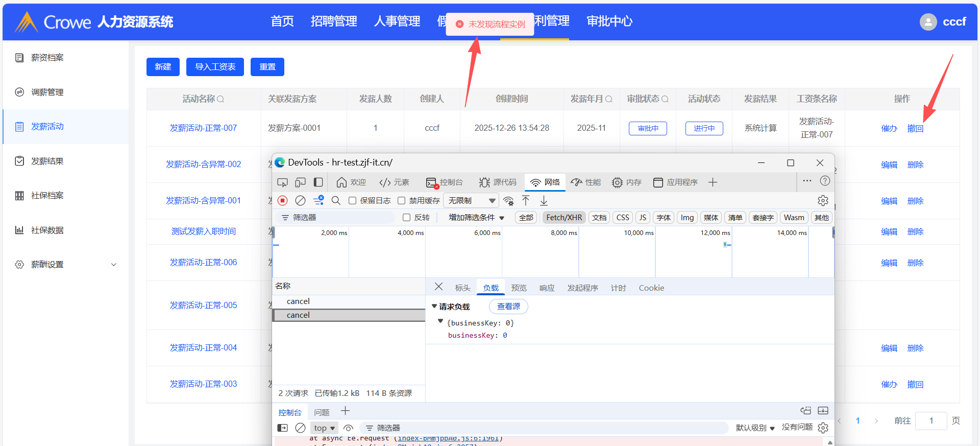This screenshot has height=446, width=980.
Task: Open Network panel settings gear
Action: click(823, 200)
